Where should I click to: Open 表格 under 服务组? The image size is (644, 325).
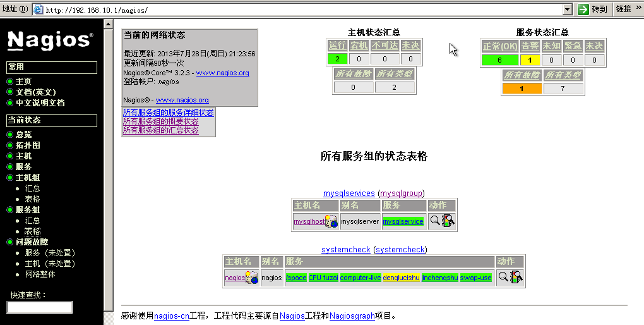click(32, 231)
